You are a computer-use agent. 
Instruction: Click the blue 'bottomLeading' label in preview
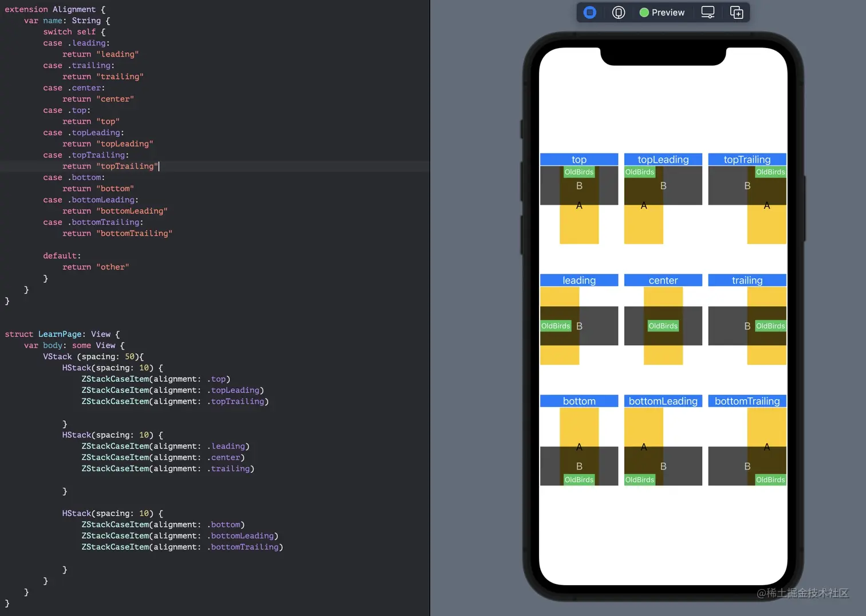663,401
